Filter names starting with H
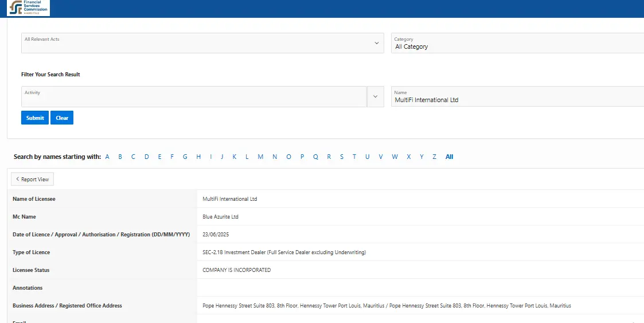Screen dimensions: 644x323 [x=198, y=157]
